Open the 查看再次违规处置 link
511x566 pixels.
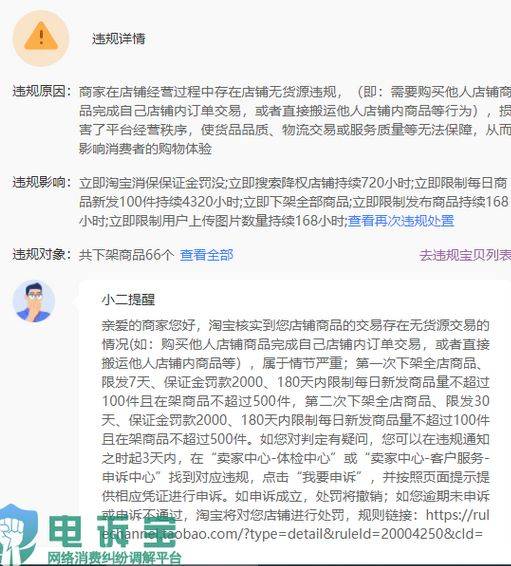pyautogui.click(x=401, y=221)
